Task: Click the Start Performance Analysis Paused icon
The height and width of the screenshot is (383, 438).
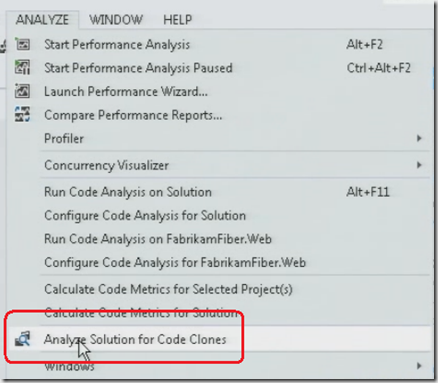Action: (x=23, y=68)
